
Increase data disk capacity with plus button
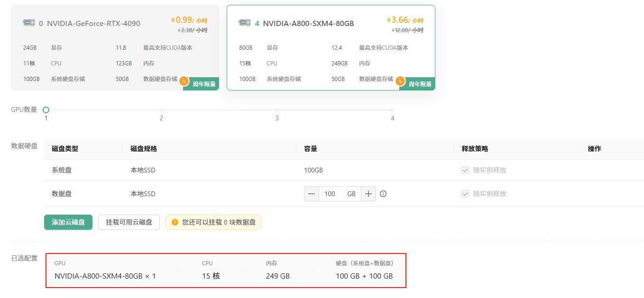click(368, 194)
